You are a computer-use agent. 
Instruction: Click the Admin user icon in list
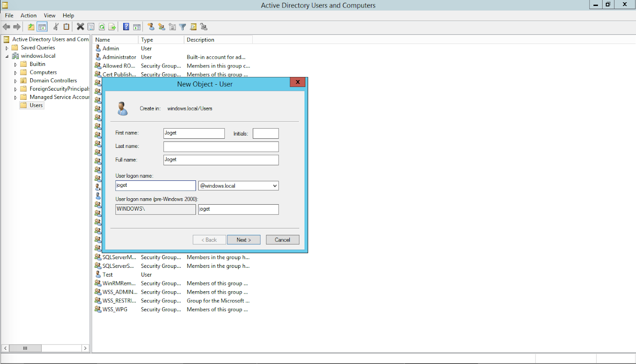(x=98, y=48)
